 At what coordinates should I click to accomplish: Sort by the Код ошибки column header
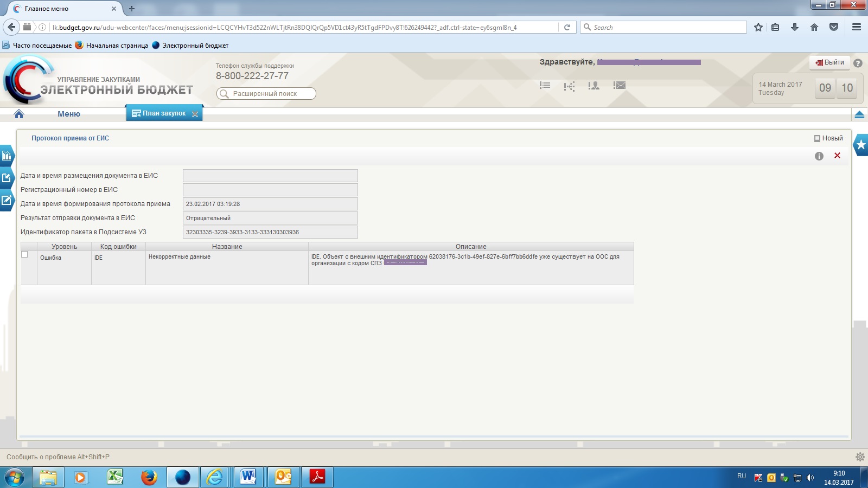pyautogui.click(x=118, y=247)
